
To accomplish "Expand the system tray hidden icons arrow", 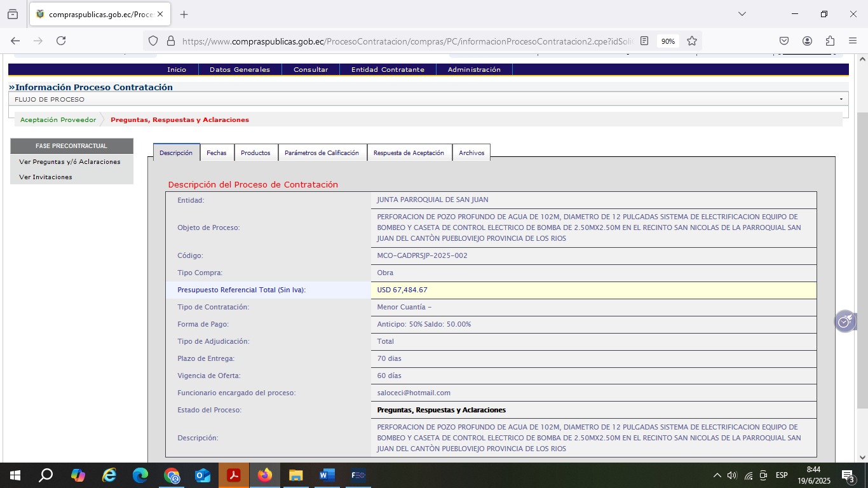I will pos(717,475).
